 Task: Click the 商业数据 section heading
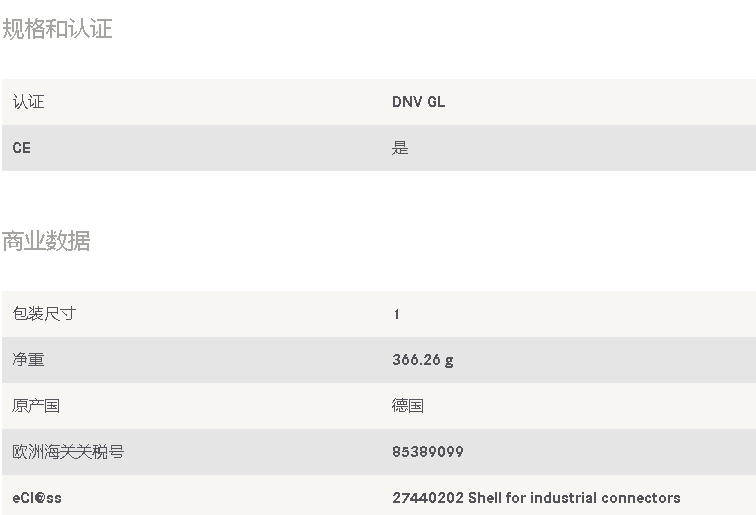[x=46, y=241]
